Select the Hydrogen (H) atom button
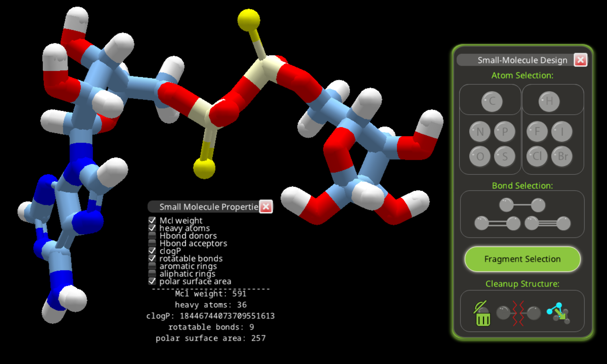This screenshot has width=607, height=364. point(549,101)
